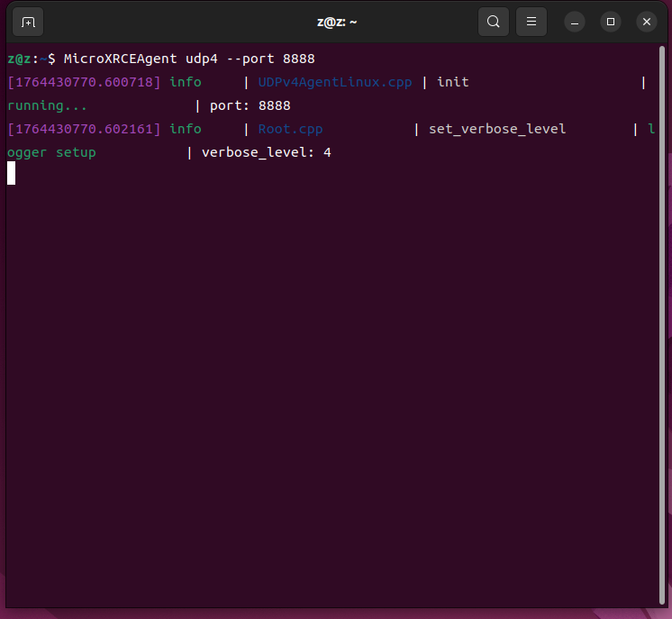This screenshot has width=672, height=619.
Task: Click UDPv4AgentLinux.cpp file name
Action: (335, 82)
